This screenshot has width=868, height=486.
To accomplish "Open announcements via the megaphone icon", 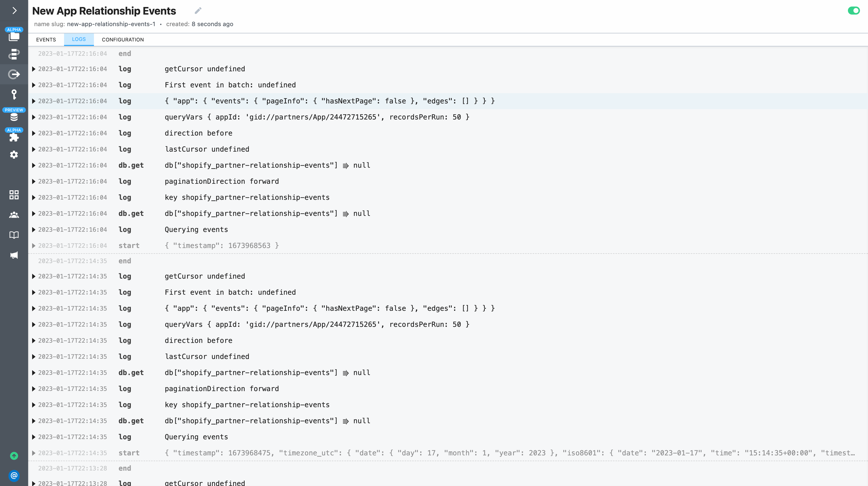I will 14,255.
